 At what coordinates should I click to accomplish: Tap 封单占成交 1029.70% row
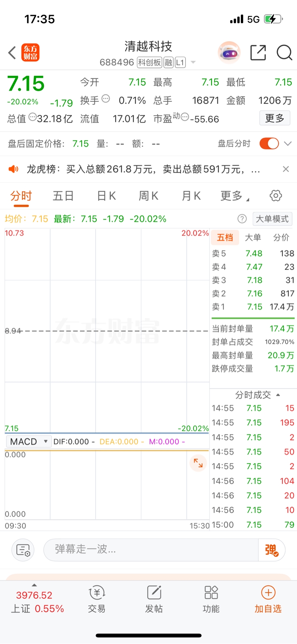(x=253, y=342)
